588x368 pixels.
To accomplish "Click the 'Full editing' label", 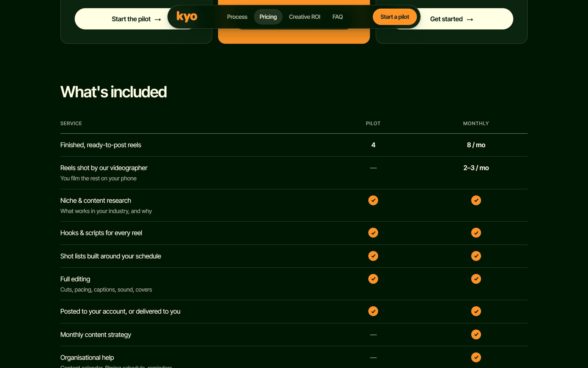I will pyautogui.click(x=75, y=279).
